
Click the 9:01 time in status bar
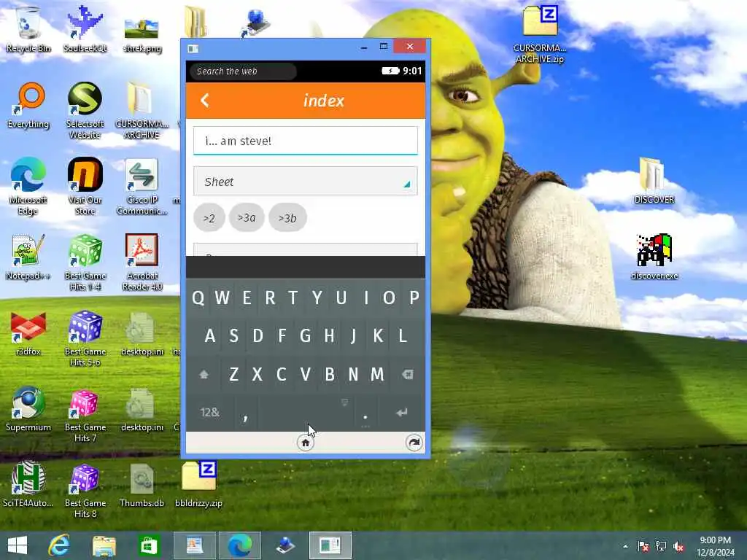[412, 71]
